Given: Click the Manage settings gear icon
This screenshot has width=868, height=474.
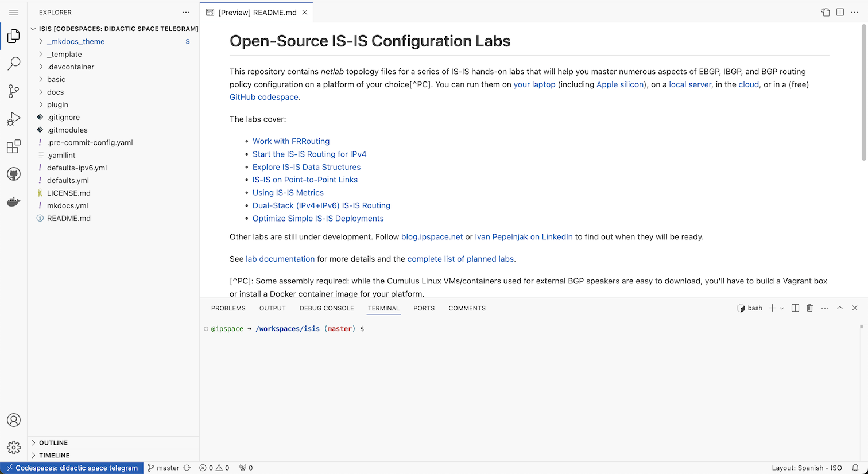Looking at the screenshot, I should pyautogui.click(x=14, y=448).
